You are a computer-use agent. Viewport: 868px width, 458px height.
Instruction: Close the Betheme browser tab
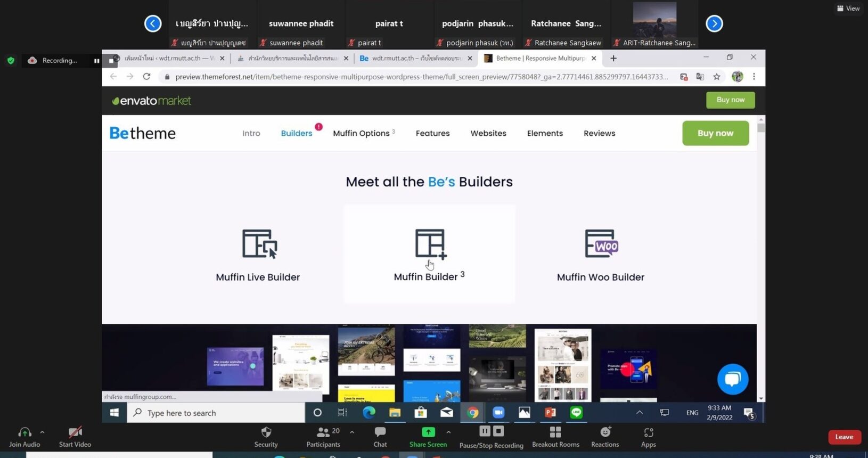(x=594, y=58)
